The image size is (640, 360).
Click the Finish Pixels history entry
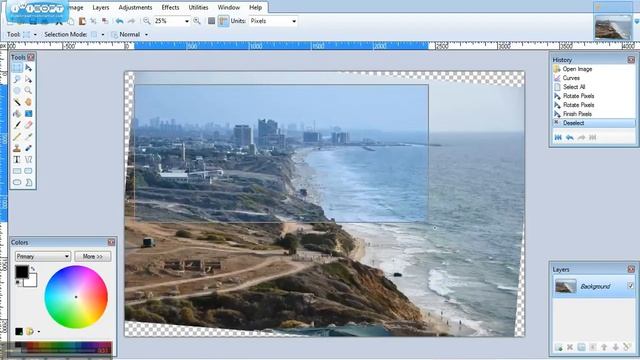click(x=577, y=114)
